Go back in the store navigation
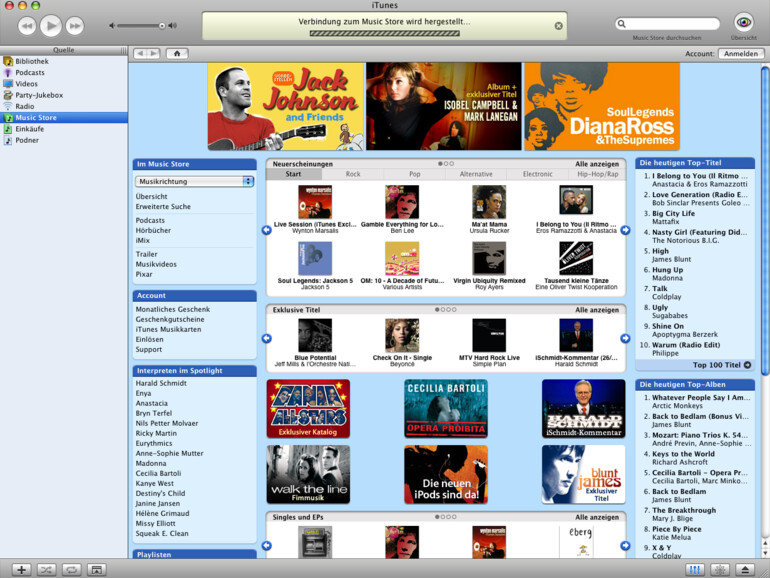Viewport: 770px width, 578px height. coord(140,53)
